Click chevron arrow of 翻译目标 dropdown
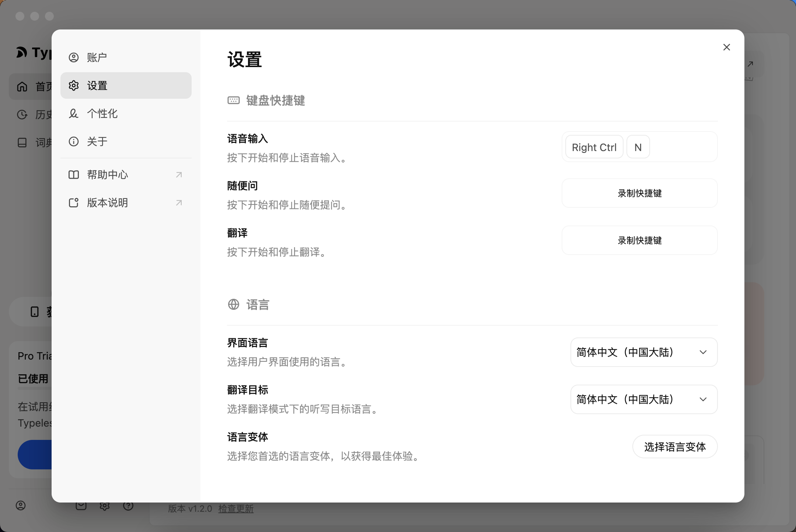The height and width of the screenshot is (532, 796). pos(703,399)
